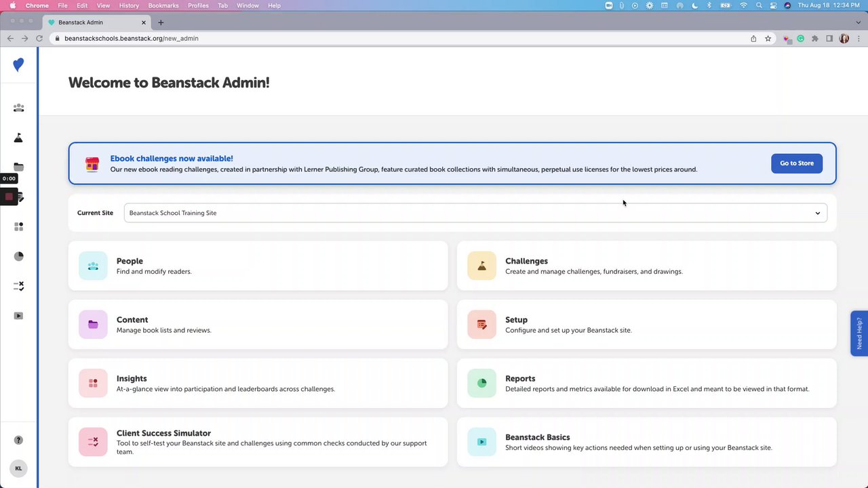Image resolution: width=868 pixels, height=488 pixels.
Task: Open the Help menu in menu bar
Action: pyautogui.click(x=274, y=5)
